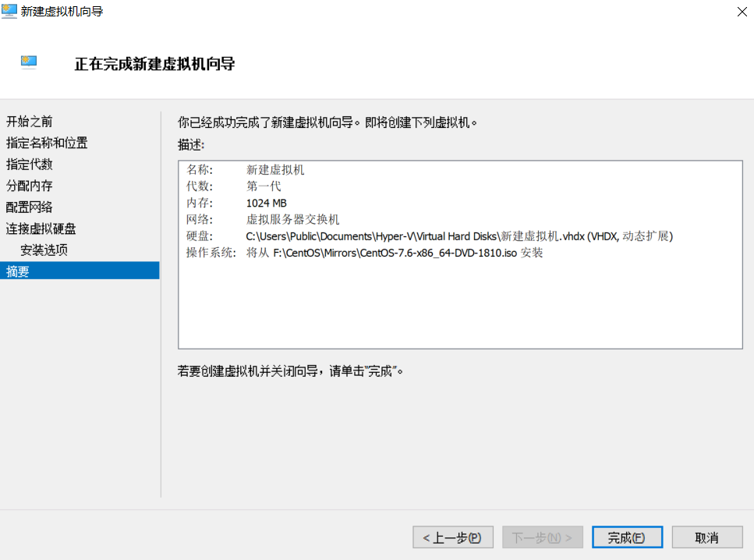Viewport: 754px width, 560px height.
Task: Click the CentOS-7.6 ISO install path line
Action: 395,253
